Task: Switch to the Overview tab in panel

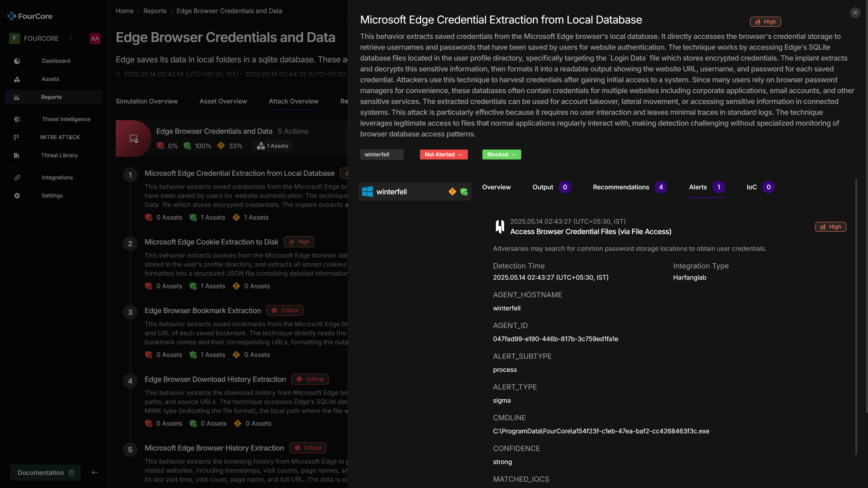Action: pyautogui.click(x=496, y=187)
